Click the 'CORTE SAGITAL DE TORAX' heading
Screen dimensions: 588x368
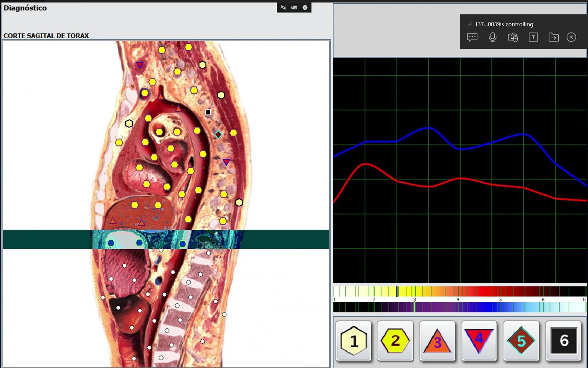coord(46,36)
